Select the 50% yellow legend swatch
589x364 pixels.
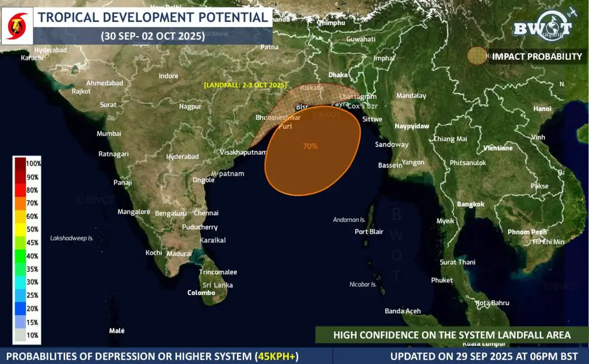(x=20, y=229)
